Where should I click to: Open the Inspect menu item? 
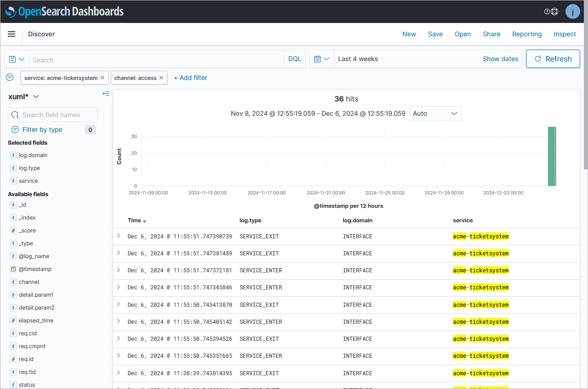[565, 34]
